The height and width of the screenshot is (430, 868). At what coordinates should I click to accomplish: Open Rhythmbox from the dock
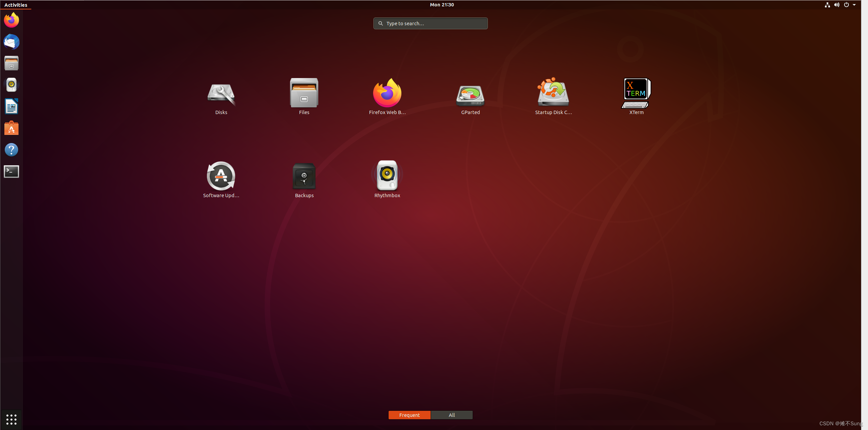(11, 85)
